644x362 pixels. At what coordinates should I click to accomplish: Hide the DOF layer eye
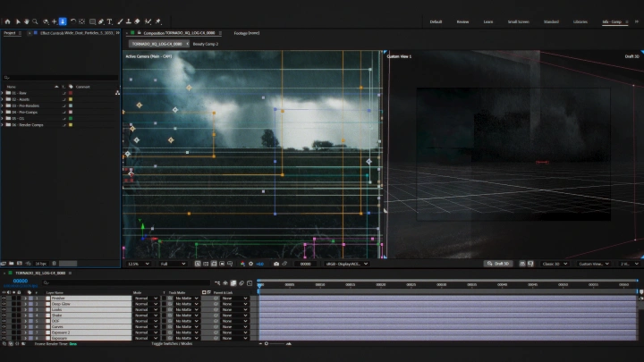[x=4, y=322]
